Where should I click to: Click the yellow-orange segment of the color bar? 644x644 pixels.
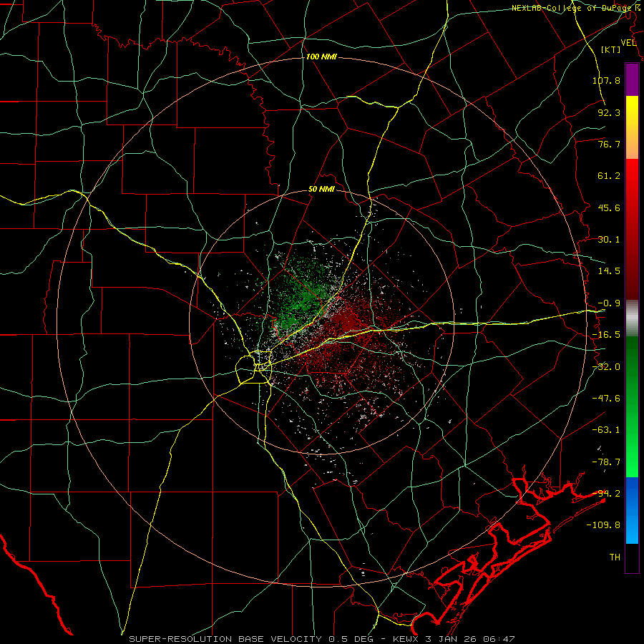(x=632, y=127)
